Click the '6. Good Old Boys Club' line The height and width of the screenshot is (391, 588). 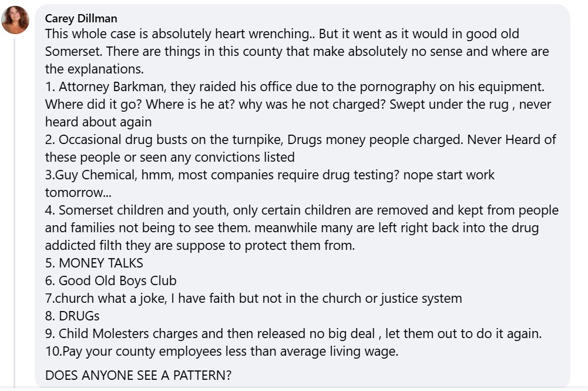[110, 280]
